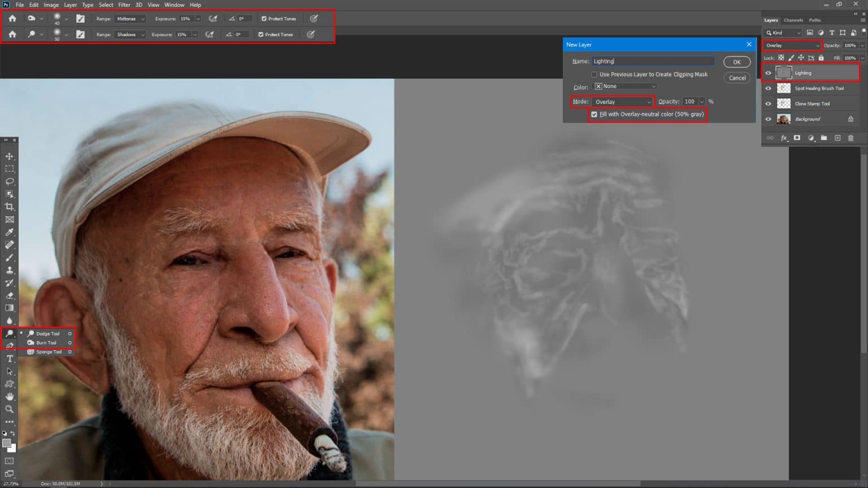This screenshot has height=488, width=868.
Task: Open the Filter menu
Action: click(x=124, y=5)
